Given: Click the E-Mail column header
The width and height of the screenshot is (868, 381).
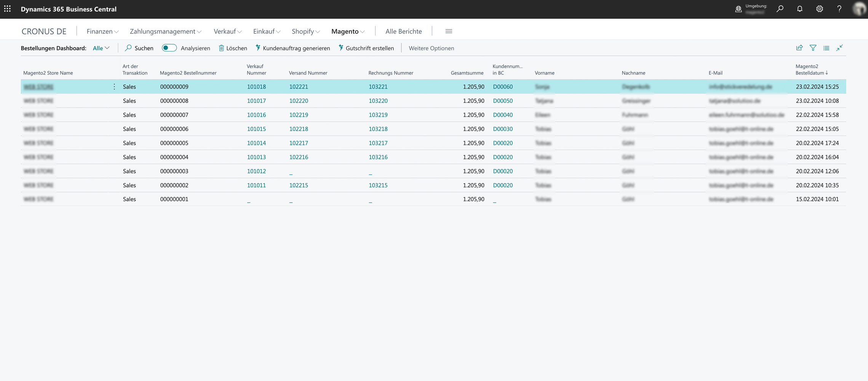Looking at the screenshot, I should click(x=715, y=73).
